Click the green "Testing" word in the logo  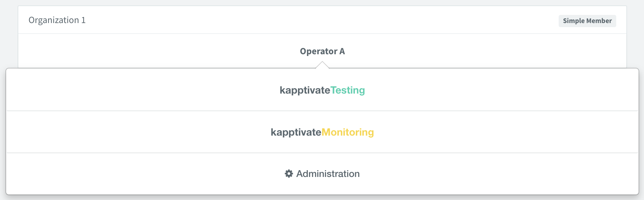(347, 90)
